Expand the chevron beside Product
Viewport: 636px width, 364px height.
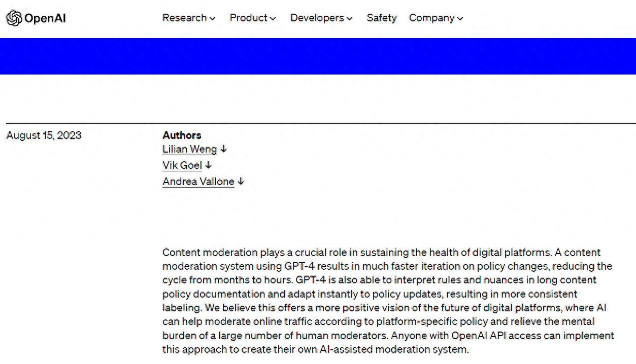[273, 19]
